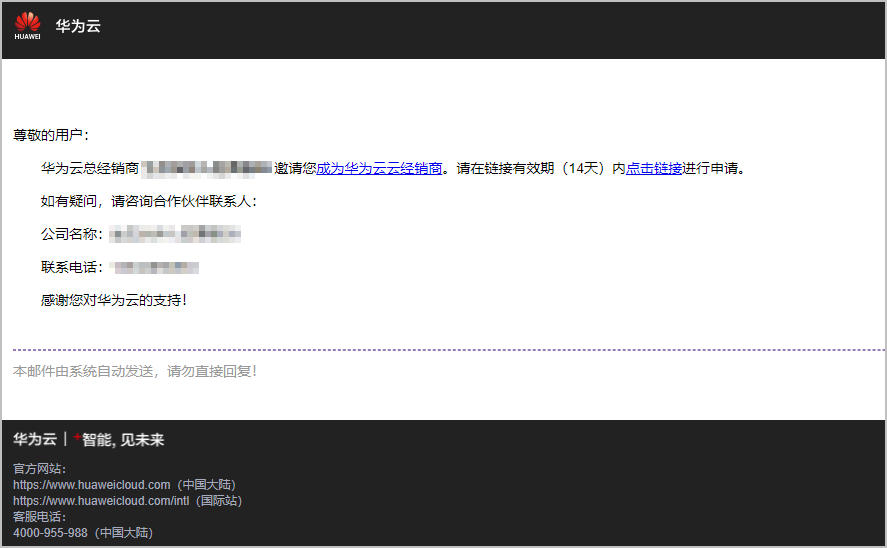The width and height of the screenshot is (887, 548).
Task: Click the 感谢您对华为云的支持 line
Action: [114, 300]
